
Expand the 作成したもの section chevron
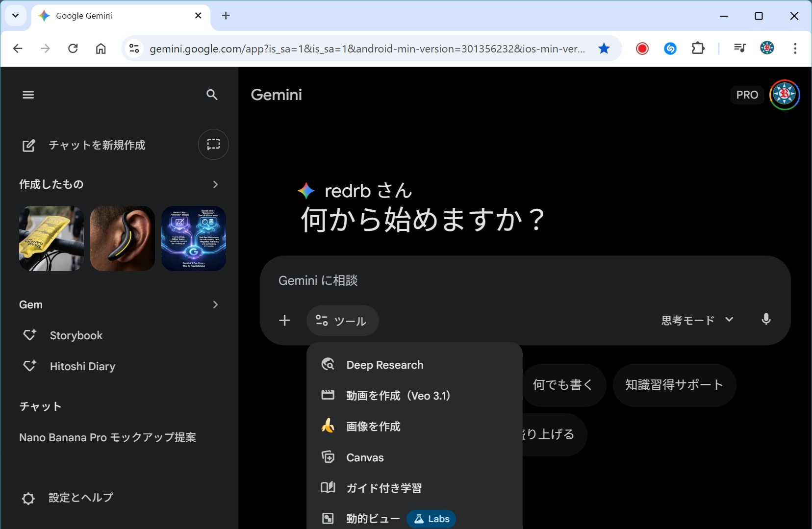pos(215,184)
